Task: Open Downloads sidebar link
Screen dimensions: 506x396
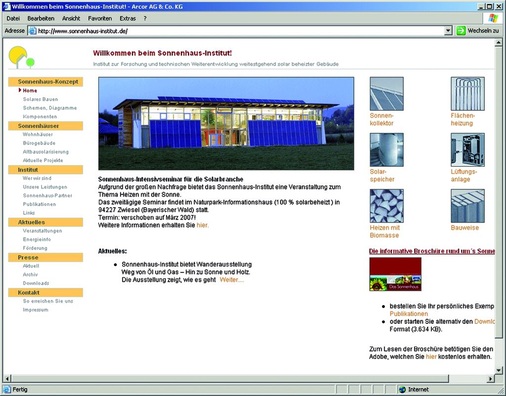Action: tap(36, 283)
